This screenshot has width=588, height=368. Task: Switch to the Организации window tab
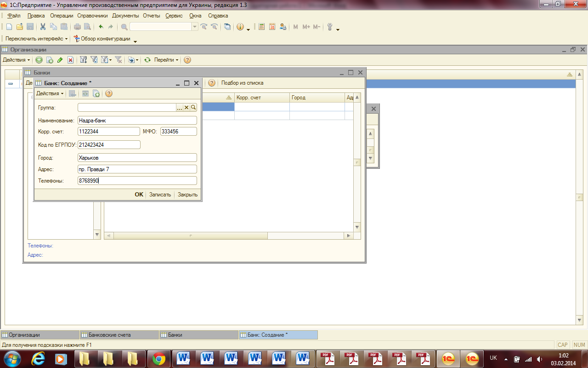click(x=40, y=335)
